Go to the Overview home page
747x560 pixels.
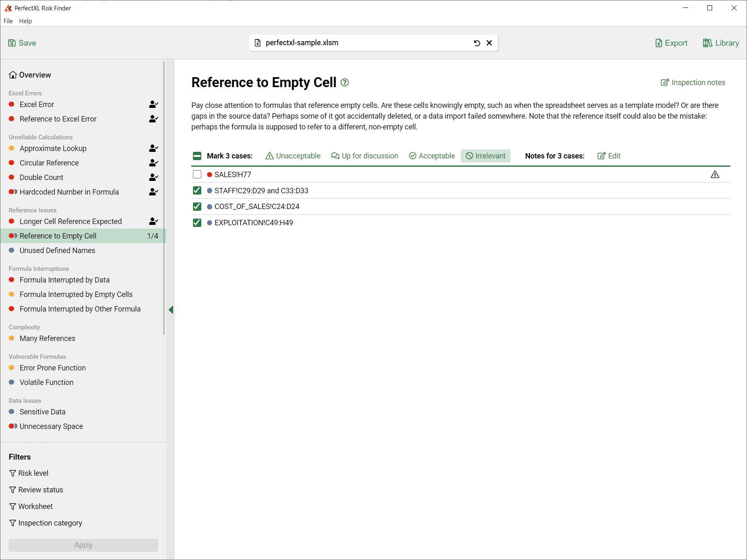(x=30, y=75)
